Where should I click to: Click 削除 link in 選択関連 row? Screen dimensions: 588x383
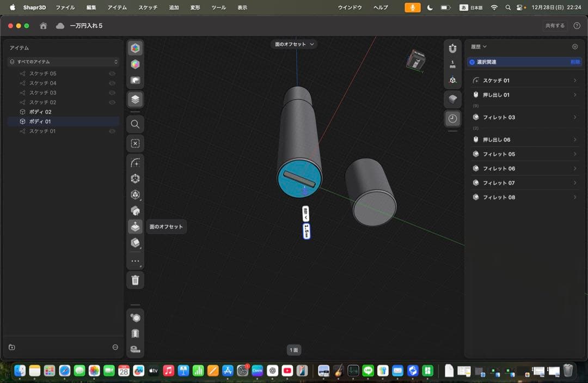point(574,62)
